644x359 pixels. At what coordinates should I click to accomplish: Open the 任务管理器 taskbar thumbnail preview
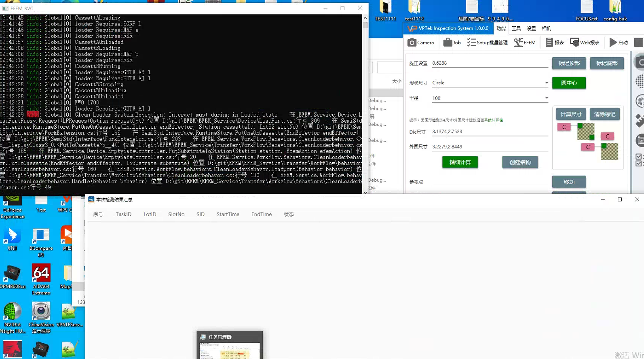coord(230,345)
